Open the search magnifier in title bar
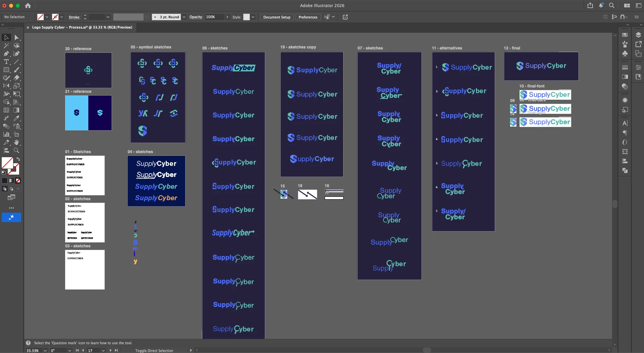The height and width of the screenshot is (353, 644). coord(612,5)
